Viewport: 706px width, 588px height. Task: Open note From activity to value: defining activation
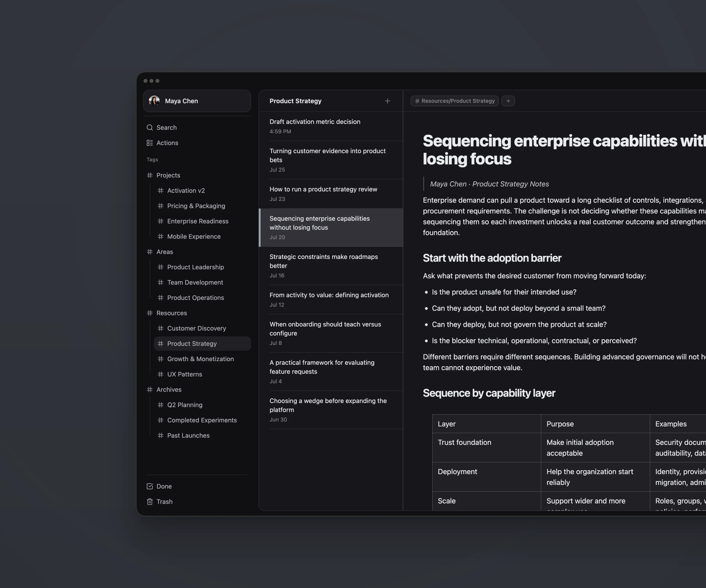click(x=331, y=299)
